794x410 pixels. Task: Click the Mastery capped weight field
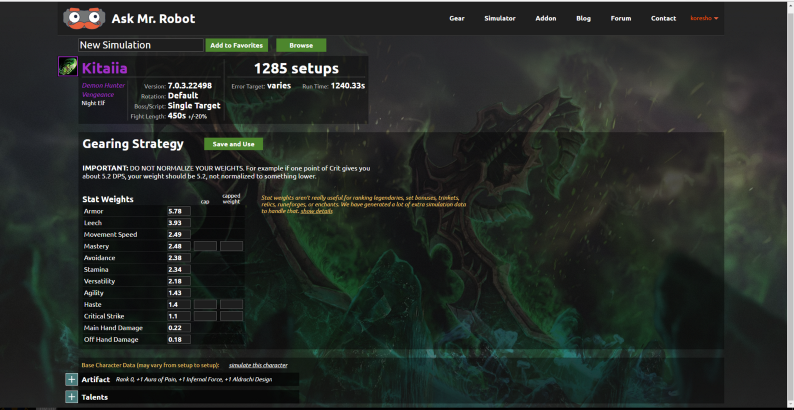(231, 246)
